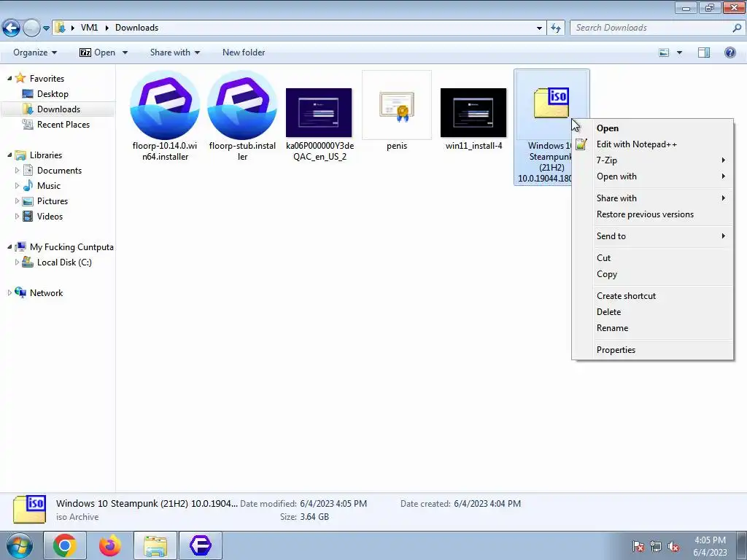Click the search magnifier icon
The image size is (747, 560).
tap(737, 28)
